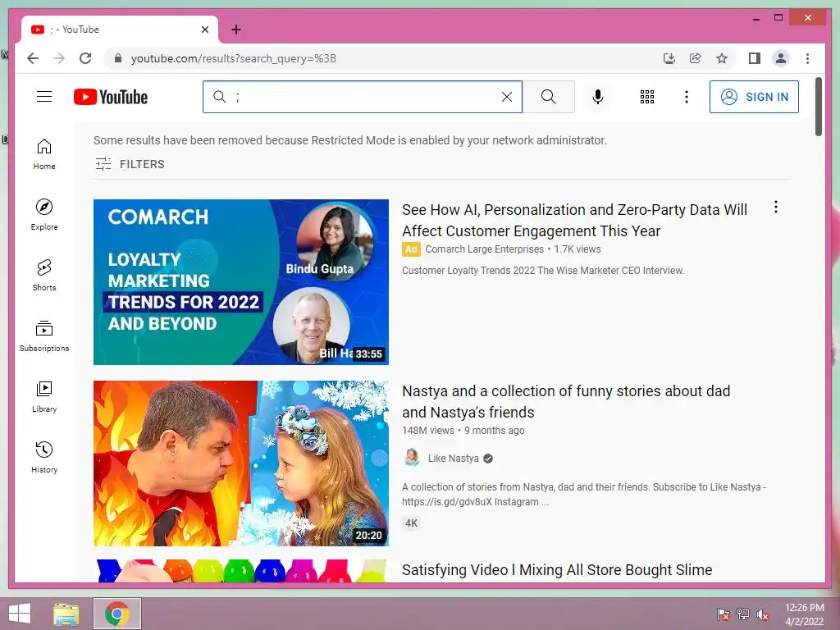The image size is (840, 630).
Task: Install YouTube app from address bar icon
Action: point(669,58)
